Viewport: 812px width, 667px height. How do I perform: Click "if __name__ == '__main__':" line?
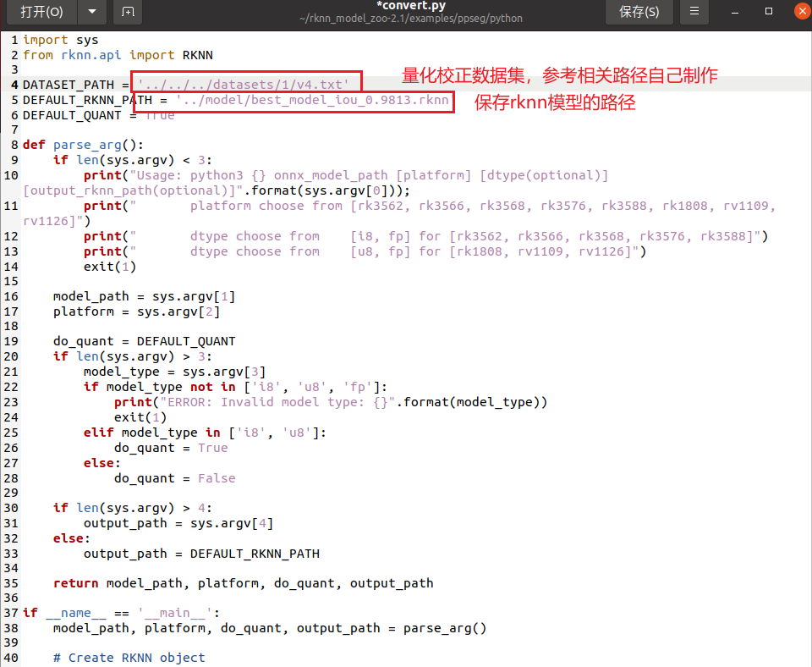[122, 613]
